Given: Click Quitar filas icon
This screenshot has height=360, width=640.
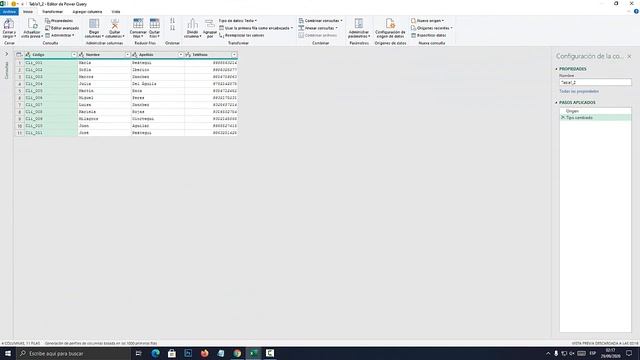Looking at the screenshot, I should click(154, 24).
